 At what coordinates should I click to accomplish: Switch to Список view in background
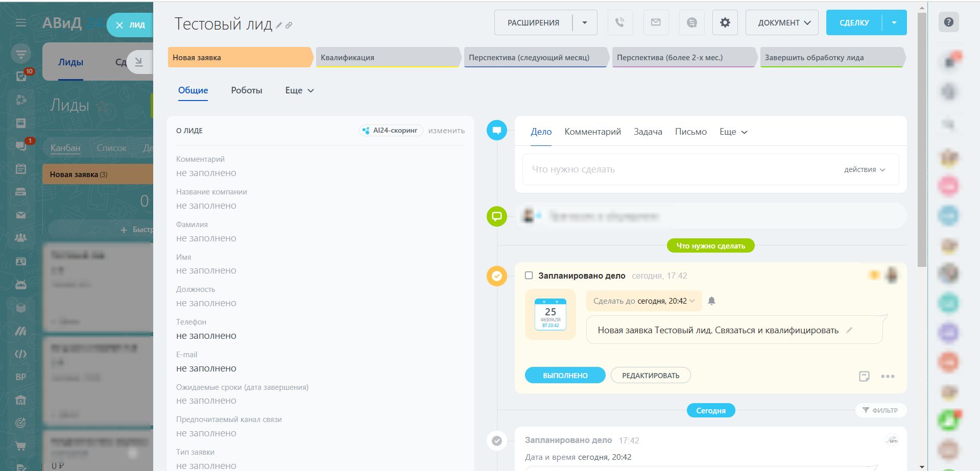(111, 148)
